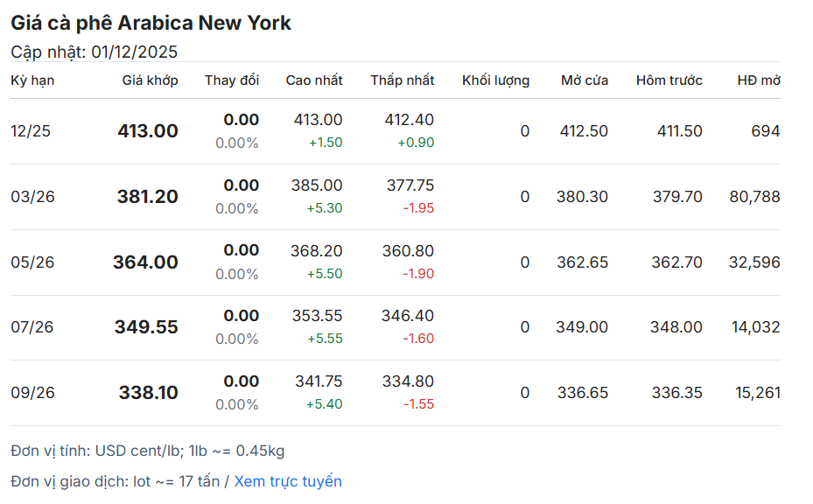Image resolution: width=813 pixels, height=504 pixels.
Task: Click the 'Hôm trước' column header
Action: tap(669, 80)
